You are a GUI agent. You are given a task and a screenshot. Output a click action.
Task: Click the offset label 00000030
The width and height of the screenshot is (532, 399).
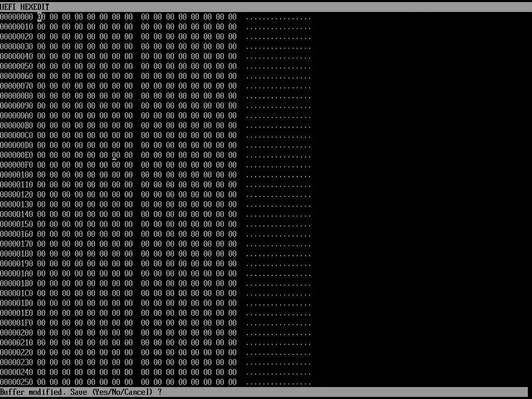pyautogui.click(x=17, y=46)
